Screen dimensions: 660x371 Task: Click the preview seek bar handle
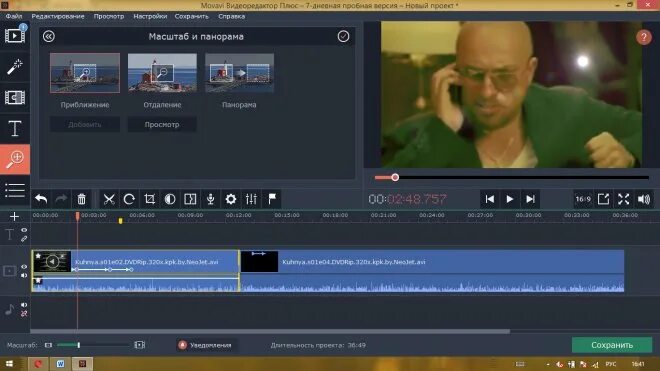coord(395,177)
